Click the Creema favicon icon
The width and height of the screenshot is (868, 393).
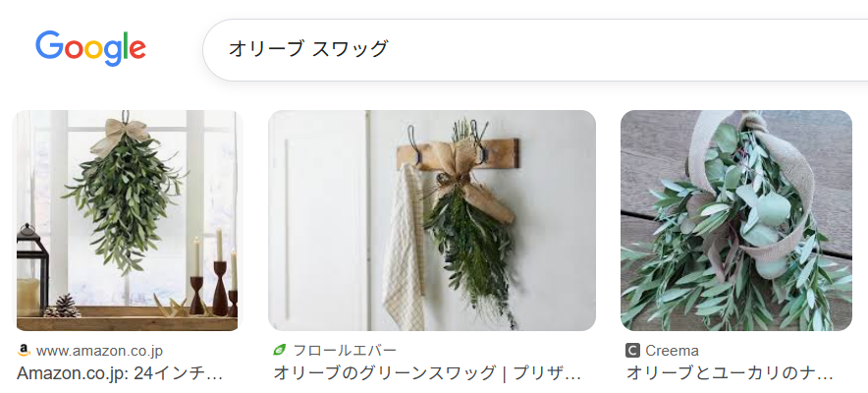click(x=632, y=351)
